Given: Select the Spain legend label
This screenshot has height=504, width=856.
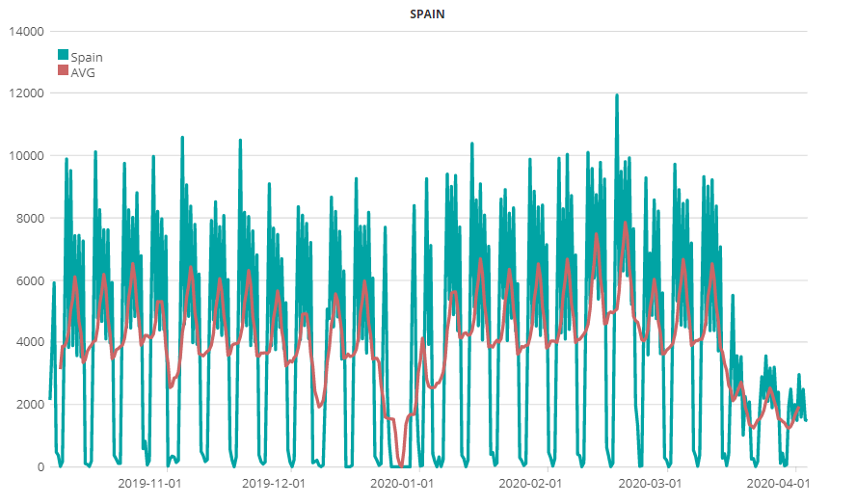Looking at the screenshot, I should click(x=87, y=57).
